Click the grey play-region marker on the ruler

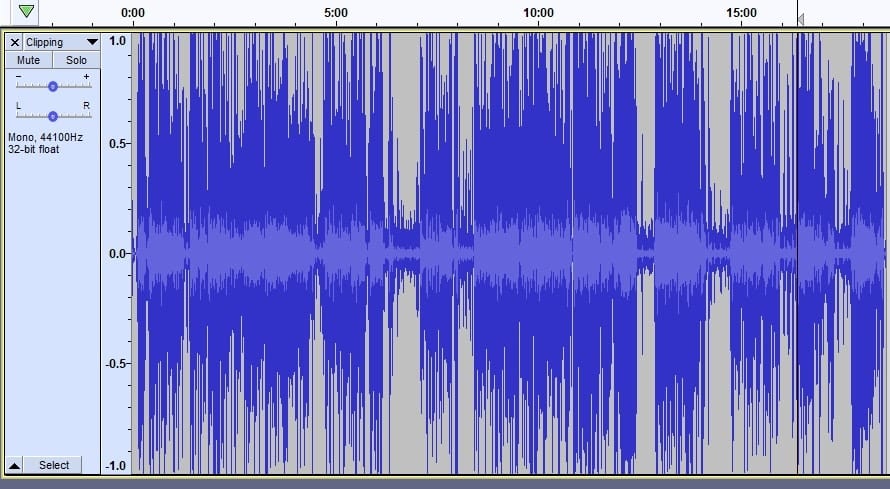(800, 20)
